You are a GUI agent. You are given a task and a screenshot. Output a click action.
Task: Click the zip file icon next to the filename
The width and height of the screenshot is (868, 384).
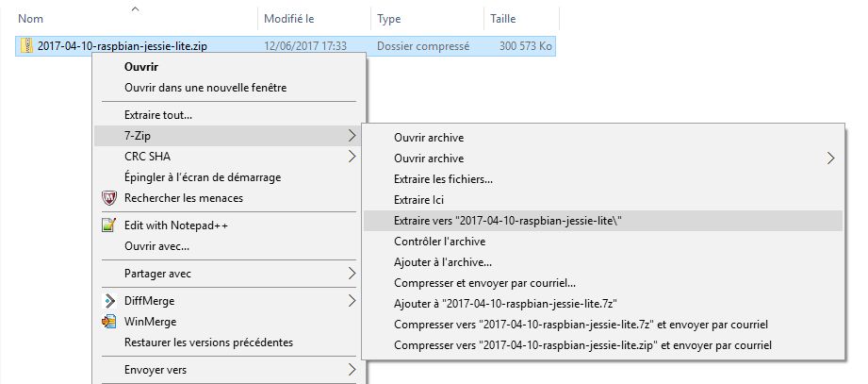tap(26, 45)
